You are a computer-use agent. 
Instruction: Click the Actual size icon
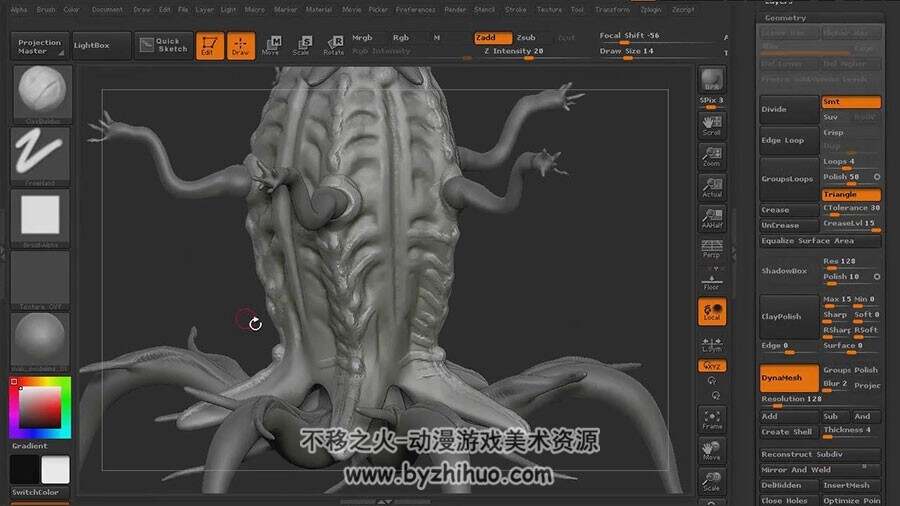[712, 187]
